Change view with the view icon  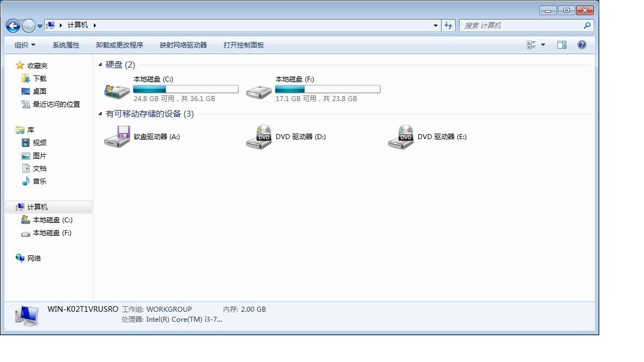pos(531,45)
